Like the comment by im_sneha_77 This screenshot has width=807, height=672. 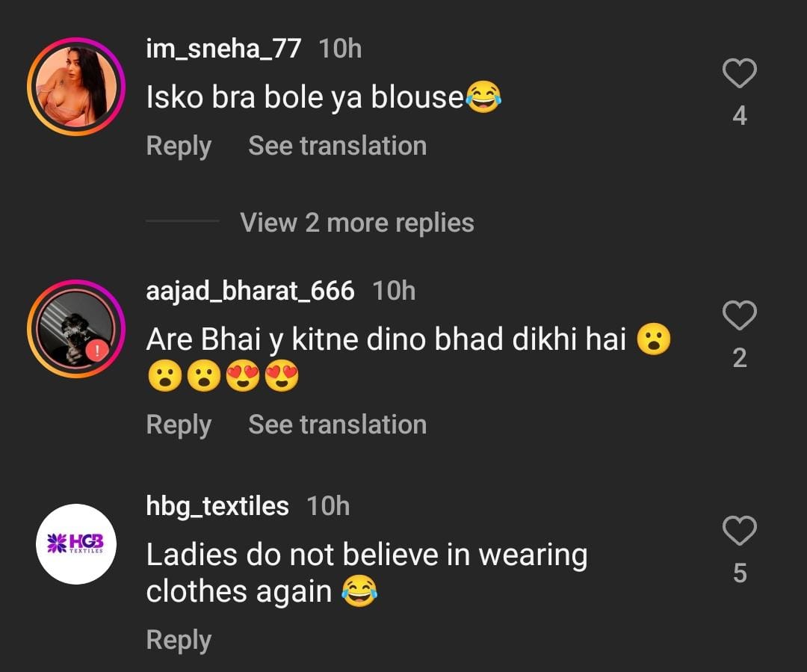(740, 74)
